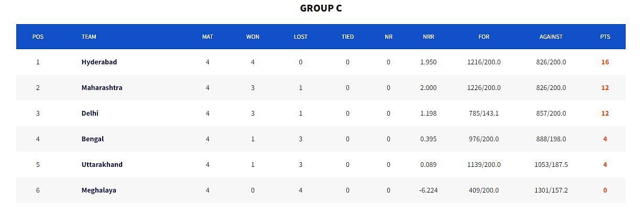Click the Bengal team row name
The width and height of the screenshot is (644, 214).
click(92, 139)
